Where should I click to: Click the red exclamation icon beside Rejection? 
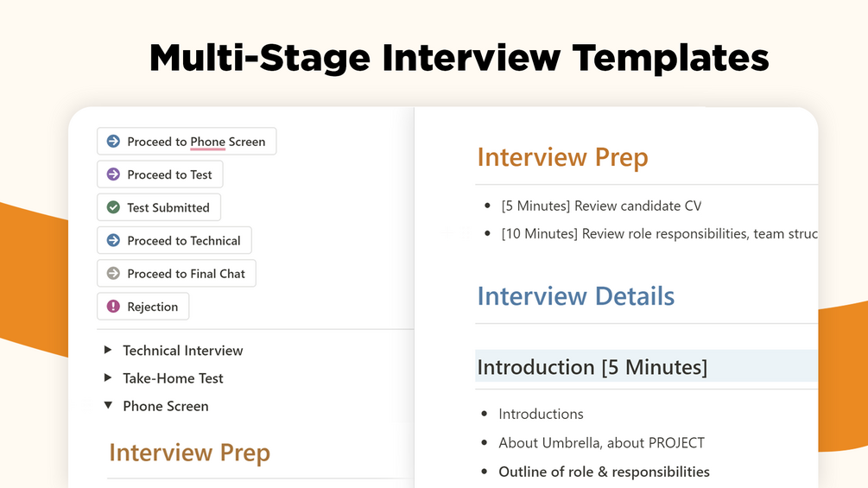pos(113,307)
